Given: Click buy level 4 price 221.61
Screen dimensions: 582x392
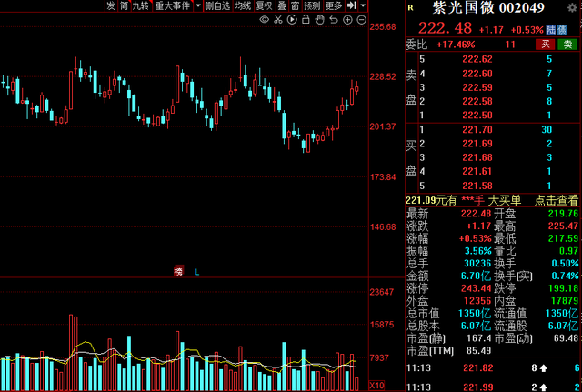Looking at the screenshot, I should click(x=477, y=172).
